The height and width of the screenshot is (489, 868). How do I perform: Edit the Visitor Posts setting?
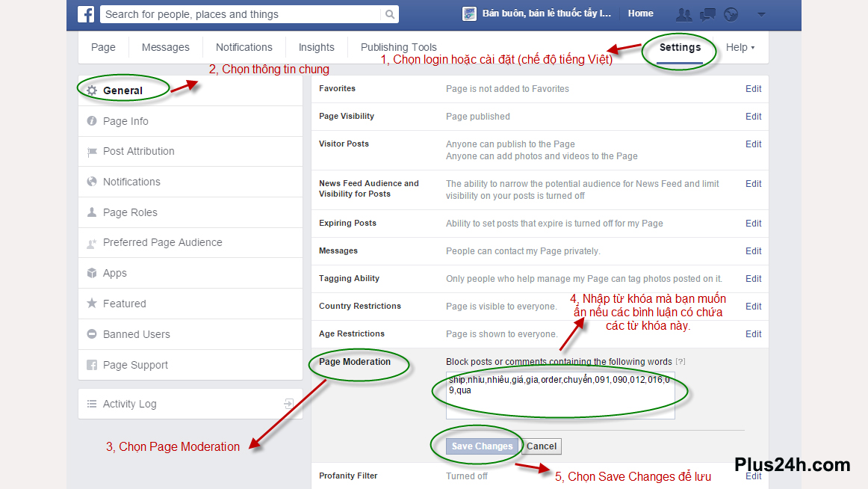753,144
